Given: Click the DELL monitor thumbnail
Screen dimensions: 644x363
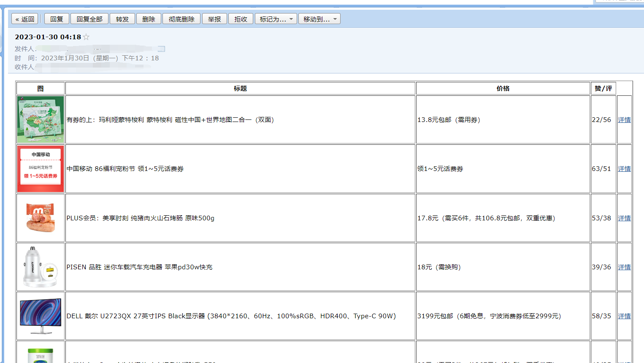Looking at the screenshot, I should click(x=41, y=316).
